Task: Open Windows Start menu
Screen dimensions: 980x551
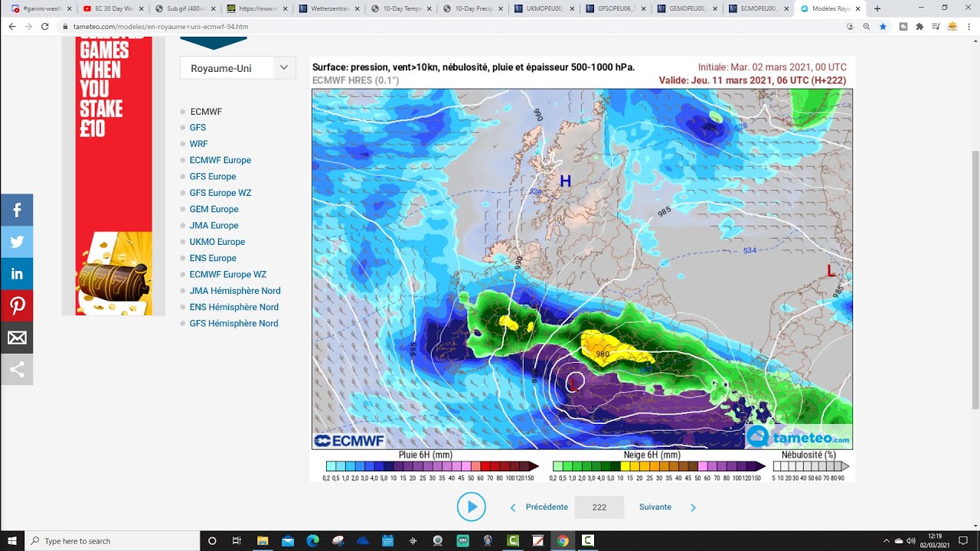Action: pos(12,541)
